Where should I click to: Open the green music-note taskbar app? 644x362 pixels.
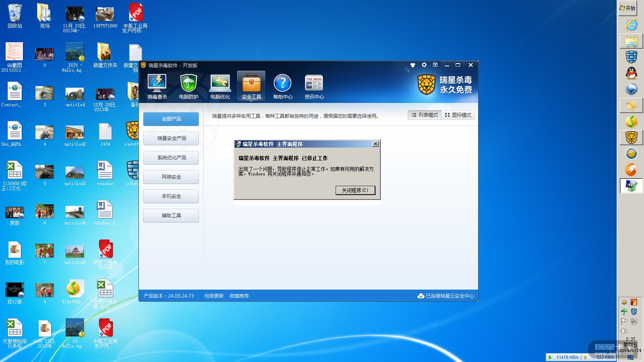[x=632, y=121]
